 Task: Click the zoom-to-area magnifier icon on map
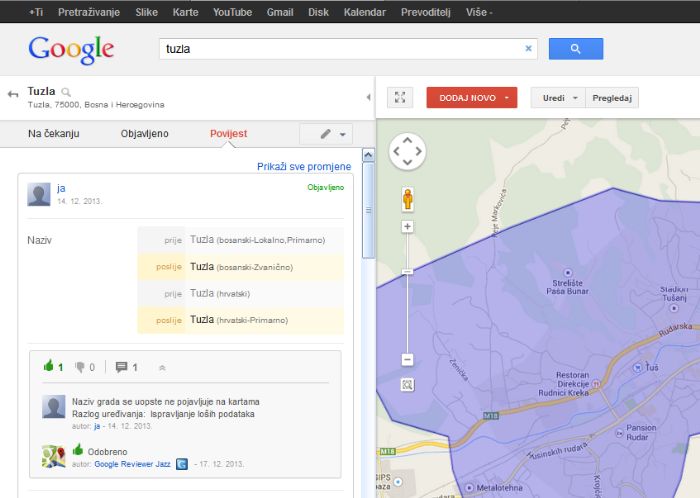pos(407,385)
